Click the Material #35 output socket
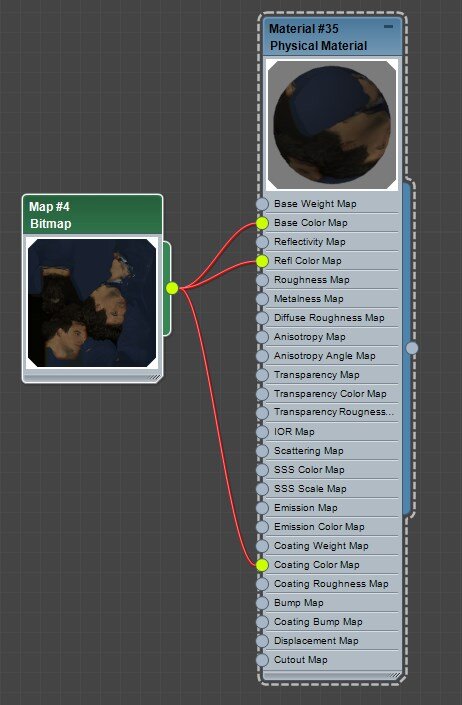Image resolution: width=462 pixels, height=705 pixels. [x=412, y=348]
